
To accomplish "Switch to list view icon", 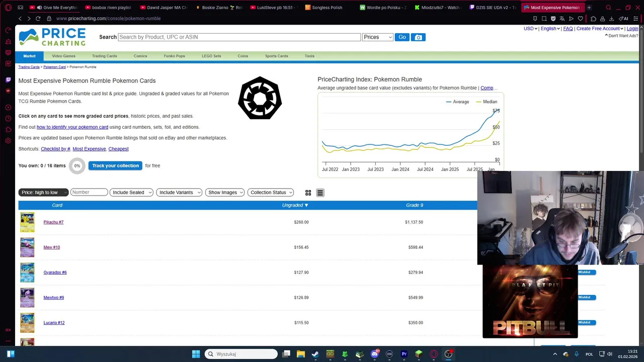I will click(x=320, y=193).
